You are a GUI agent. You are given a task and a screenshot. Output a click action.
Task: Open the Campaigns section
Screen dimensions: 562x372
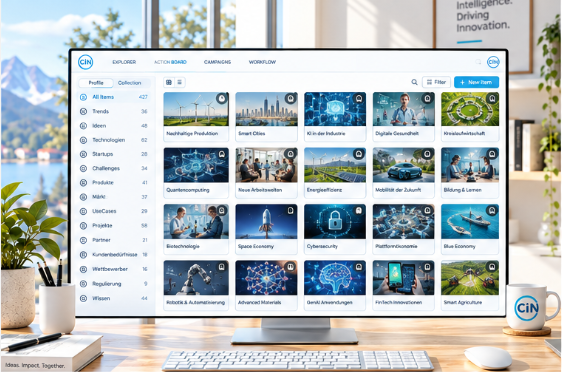click(217, 62)
